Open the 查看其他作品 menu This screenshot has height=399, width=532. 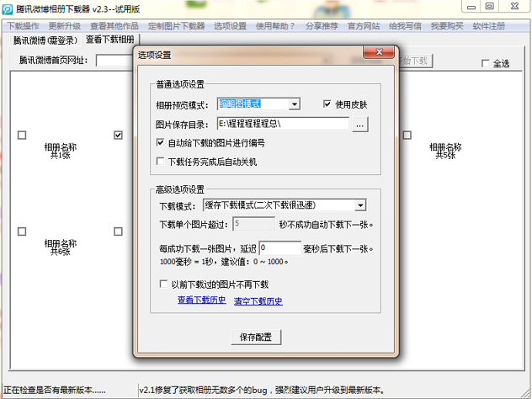[114, 26]
